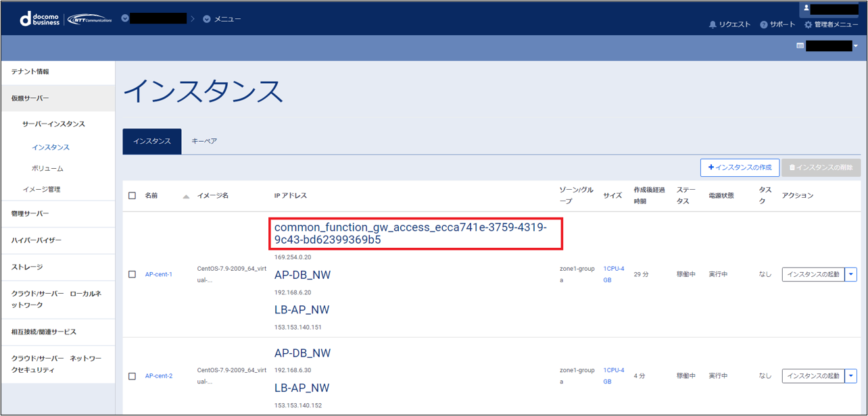The image size is (868, 416).
Task: Check the AP-cent-2 row checkbox
Action: coord(132,376)
